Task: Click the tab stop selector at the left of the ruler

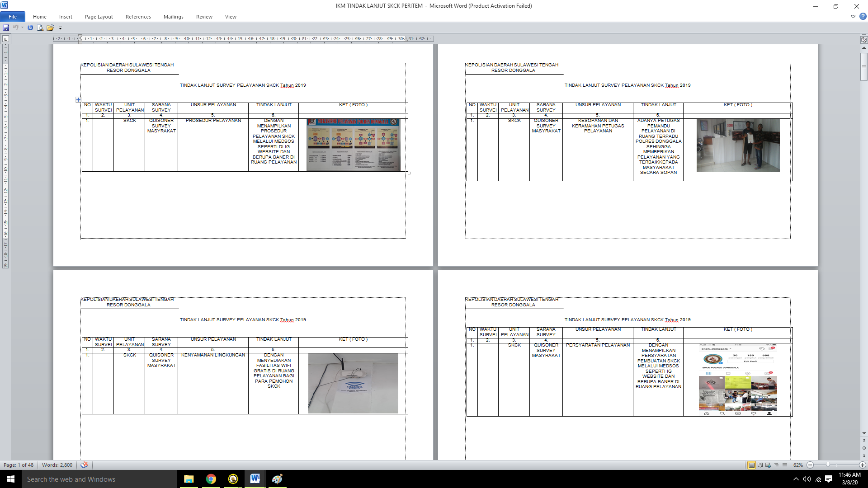Action: (x=6, y=39)
